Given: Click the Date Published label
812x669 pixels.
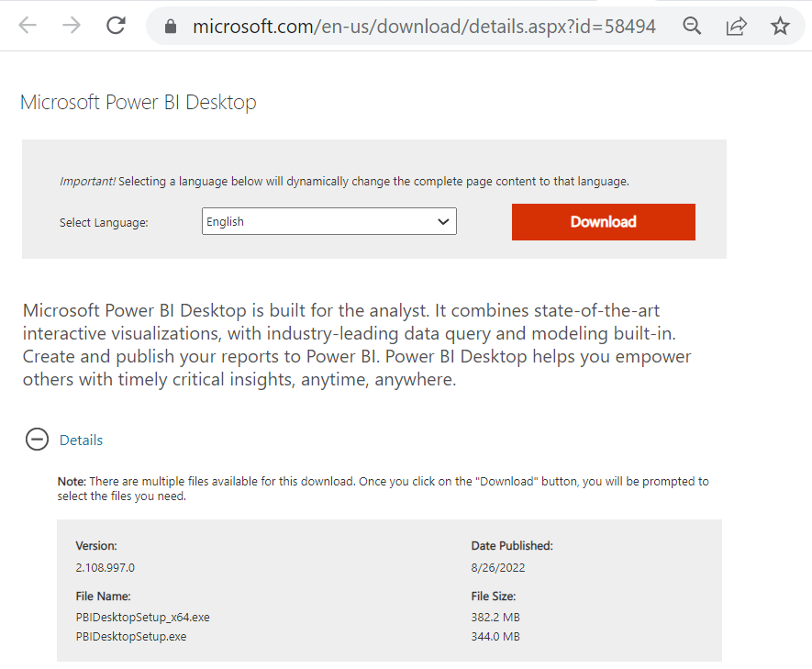Looking at the screenshot, I should point(512,546).
